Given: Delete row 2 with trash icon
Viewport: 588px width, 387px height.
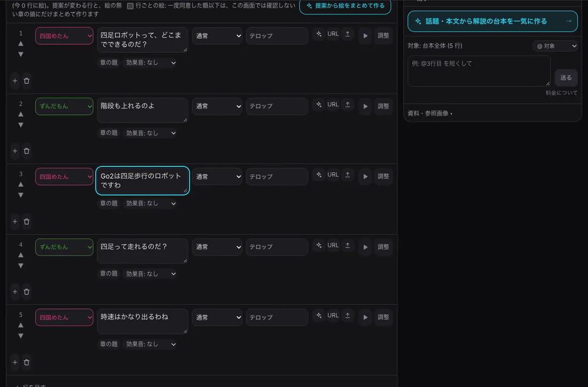Looking at the screenshot, I should pos(27,151).
